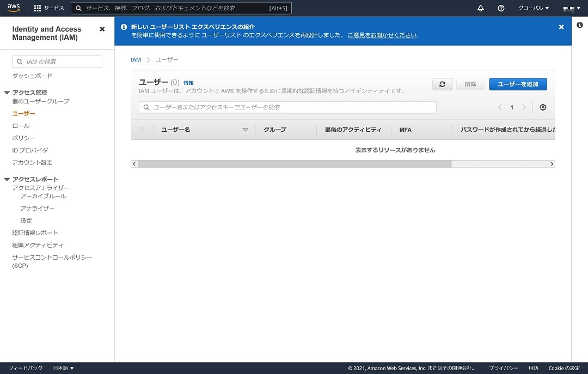Open アカウント設定 in sidebar
Screen dimensions: 588x374
(x=32, y=162)
